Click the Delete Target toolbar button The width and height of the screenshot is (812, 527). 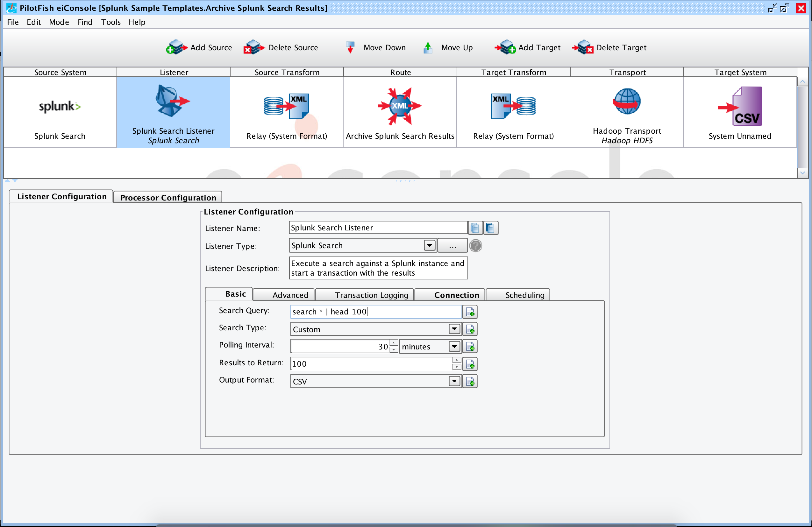point(609,47)
